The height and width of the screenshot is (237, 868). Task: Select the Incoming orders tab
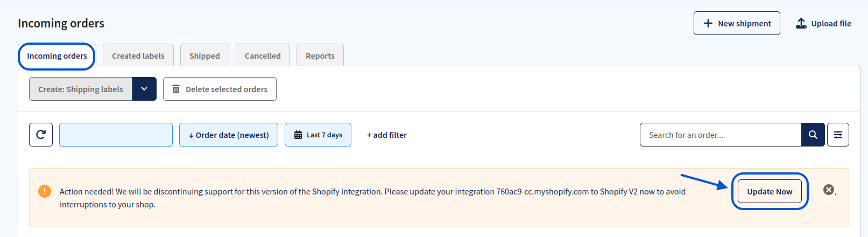pos(57,56)
